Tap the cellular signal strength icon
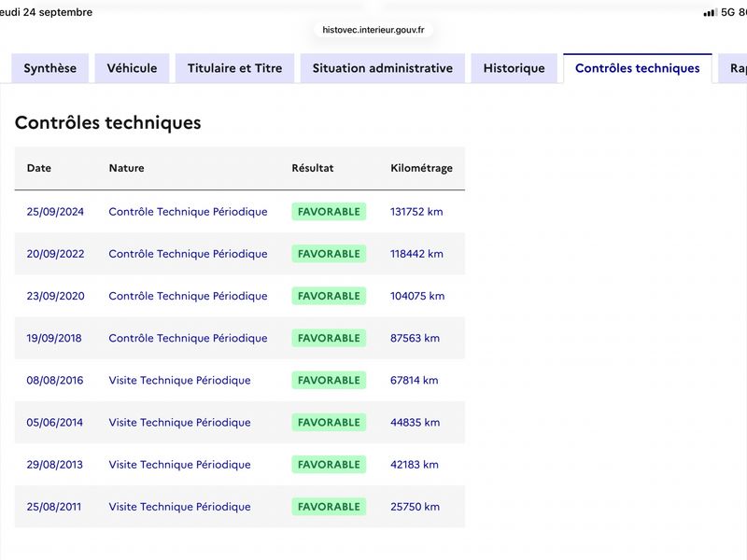This screenshot has width=747, height=560. click(x=711, y=12)
